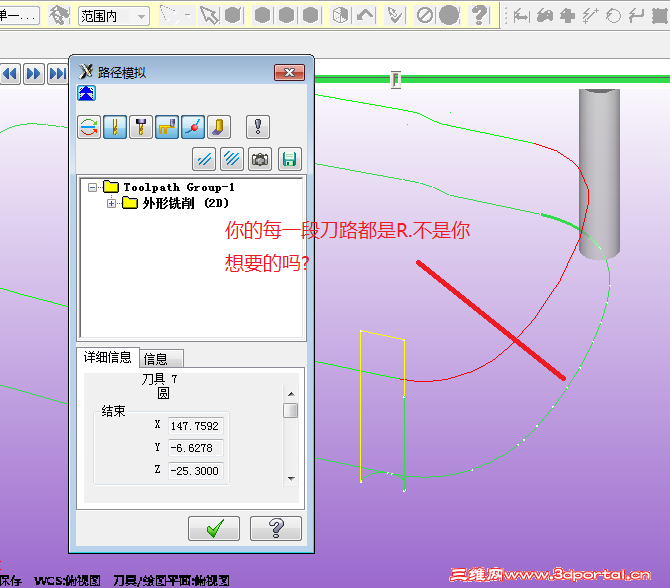Toggle the color codes display button
The image size is (670, 588).
click(x=89, y=127)
